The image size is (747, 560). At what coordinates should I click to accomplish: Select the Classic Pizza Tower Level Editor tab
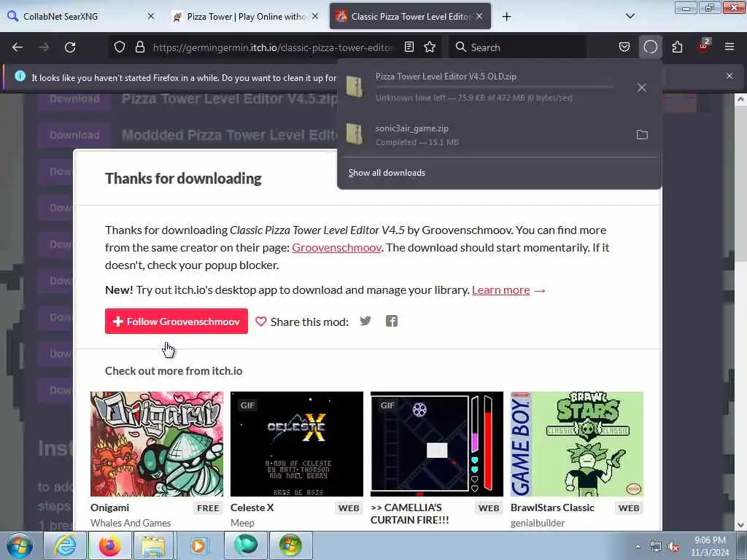(x=410, y=17)
